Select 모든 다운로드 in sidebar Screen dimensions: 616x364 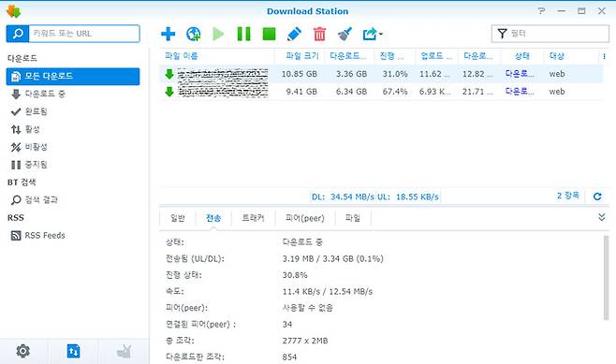coord(73,76)
